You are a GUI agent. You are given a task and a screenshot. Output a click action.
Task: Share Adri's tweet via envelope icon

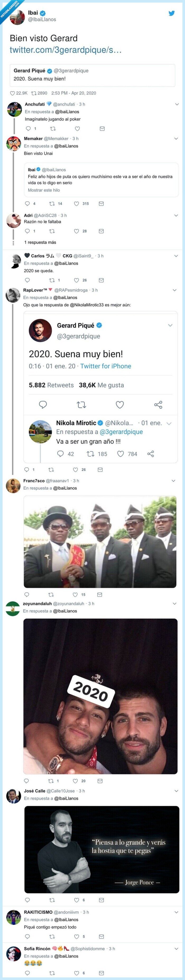tap(101, 231)
